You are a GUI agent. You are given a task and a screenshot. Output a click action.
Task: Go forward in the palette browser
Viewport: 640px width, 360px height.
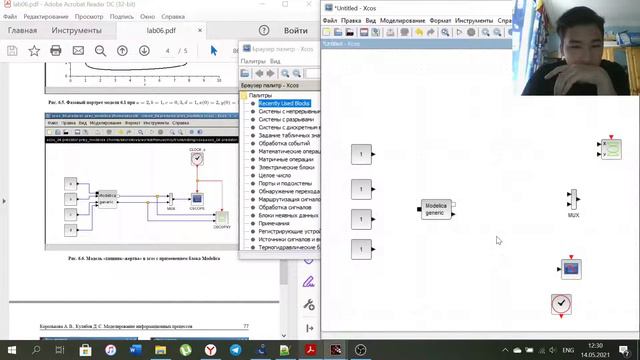click(x=270, y=73)
